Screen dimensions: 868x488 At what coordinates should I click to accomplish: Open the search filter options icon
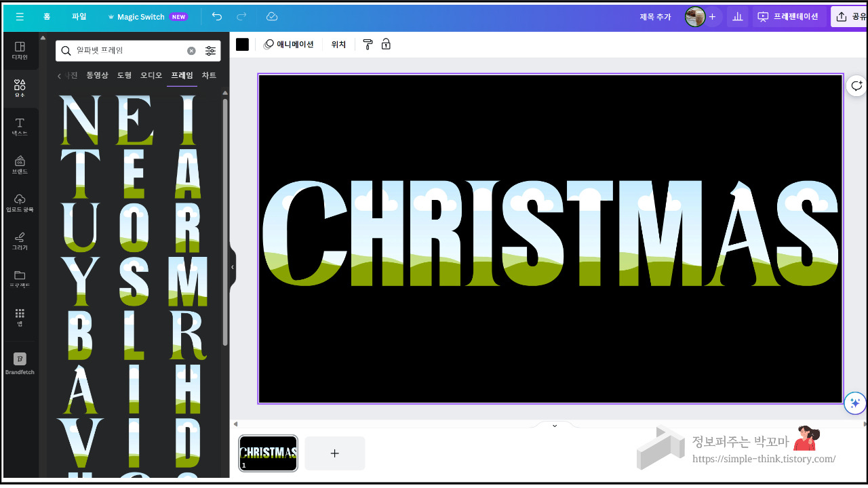[x=210, y=51]
